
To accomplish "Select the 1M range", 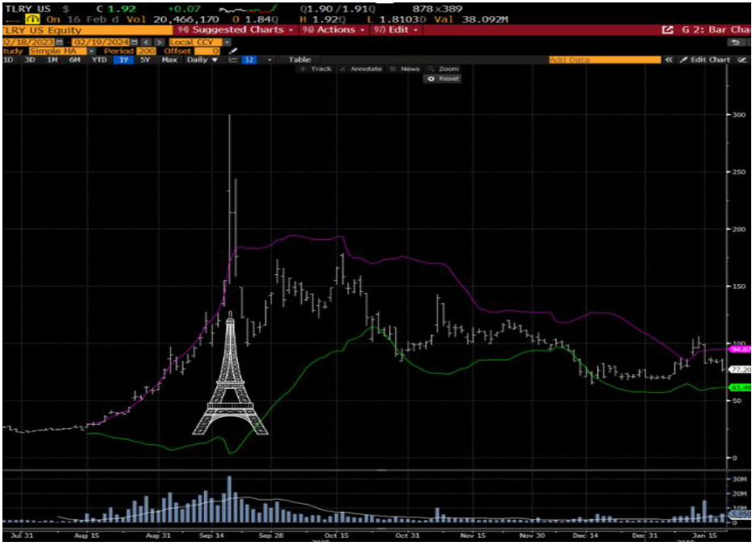I will (x=52, y=60).
